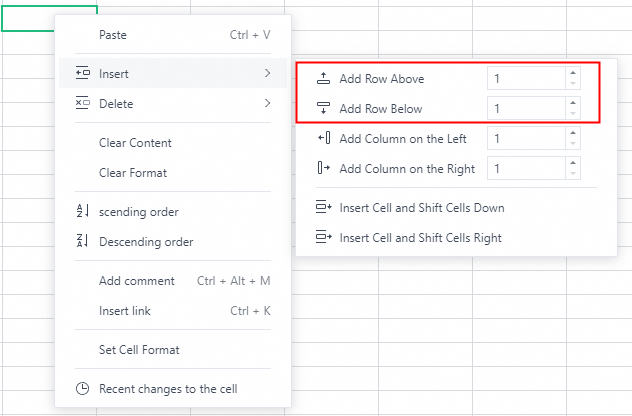Increase the Add Row Above count
632x416 pixels.
tap(572, 73)
